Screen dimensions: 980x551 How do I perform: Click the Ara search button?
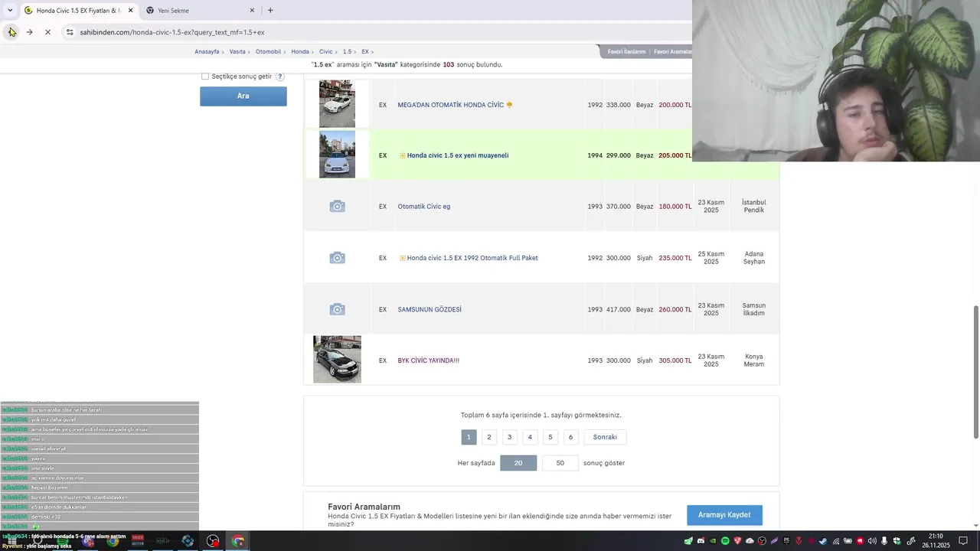(x=243, y=96)
